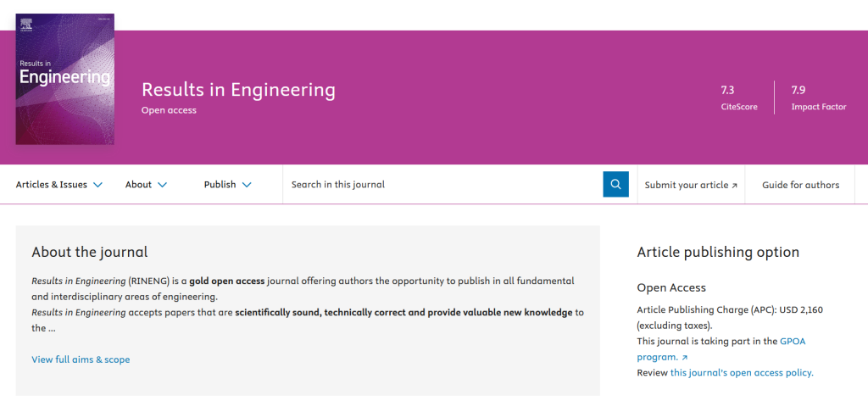Click the external link arrow after GPOA program
Screen dimensions: 868x401
[685, 358]
